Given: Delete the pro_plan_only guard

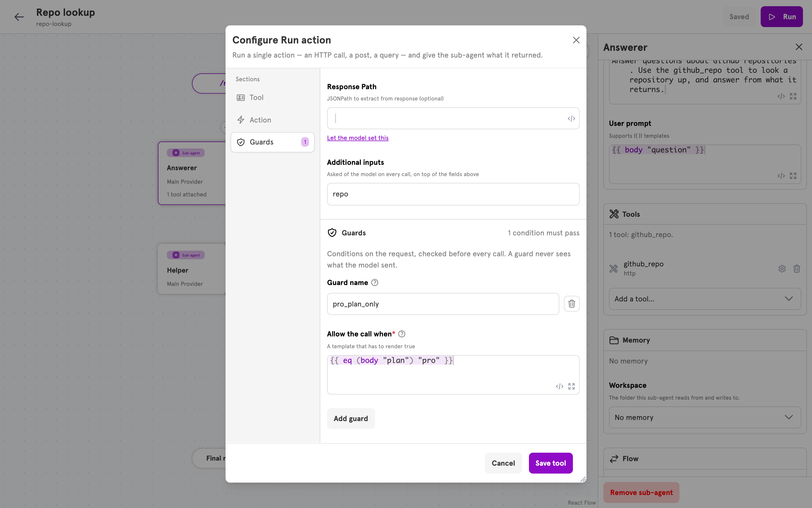Looking at the screenshot, I should pyautogui.click(x=572, y=304).
